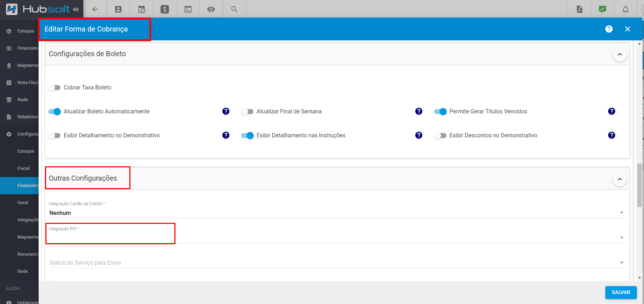Open the notifications bell icon
Image resolution: width=644 pixels, height=304 pixels.
tap(625, 9)
